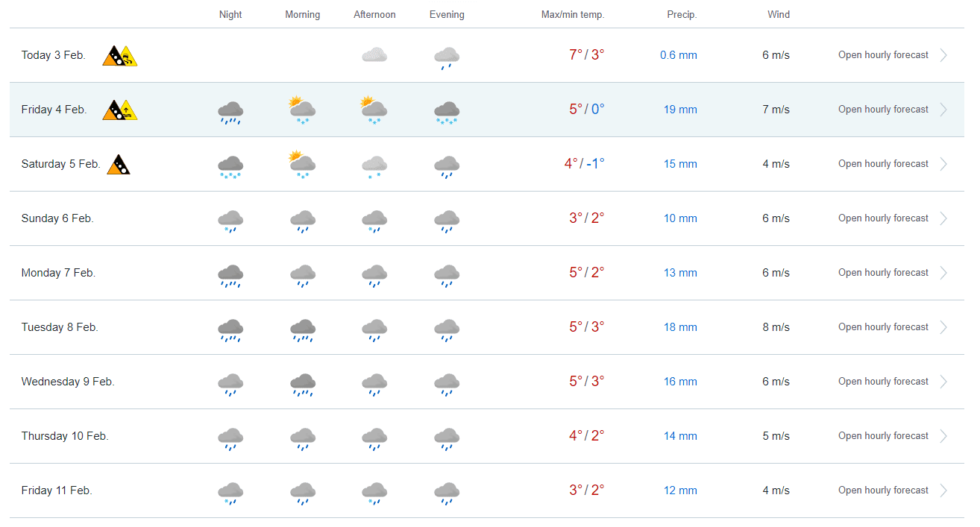
Task: Click Monday 7 Feb. night heavy rain icon
Action: pyautogui.click(x=230, y=275)
